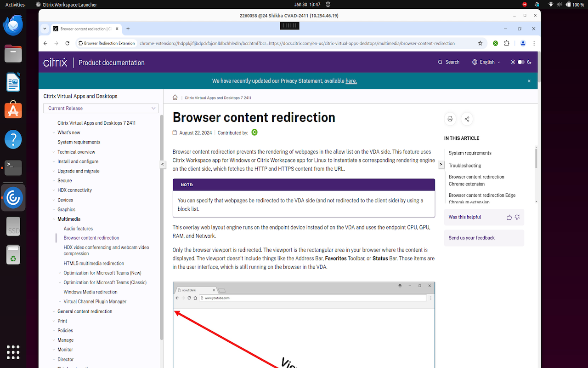588x368 pixels.
Task: Open the English language selector
Action: click(x=486, y=62)
